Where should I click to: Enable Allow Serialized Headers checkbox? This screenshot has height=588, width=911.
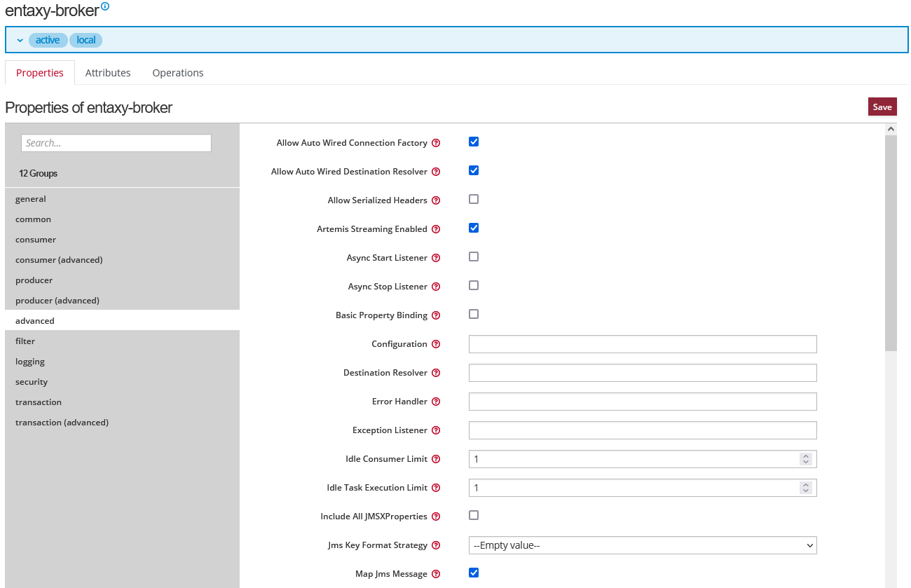474,199
